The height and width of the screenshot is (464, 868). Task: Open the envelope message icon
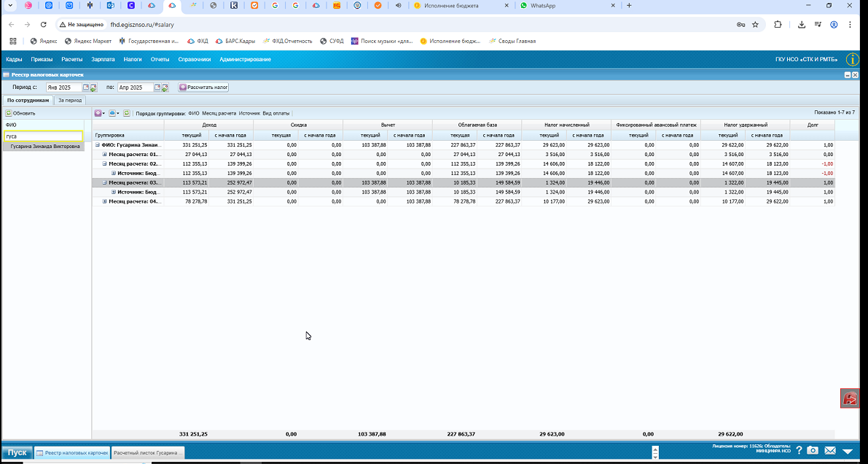pyautogui.click(x=830, y=451)
